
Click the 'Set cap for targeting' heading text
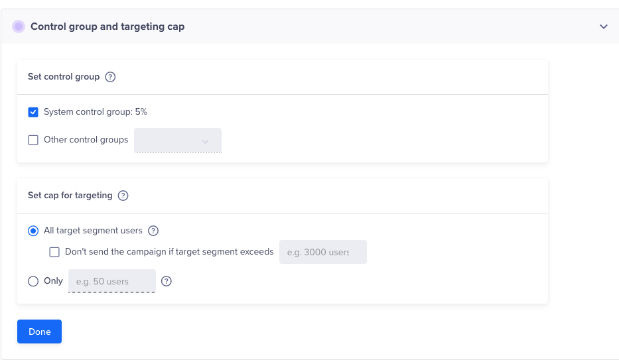tap(70, 196)
